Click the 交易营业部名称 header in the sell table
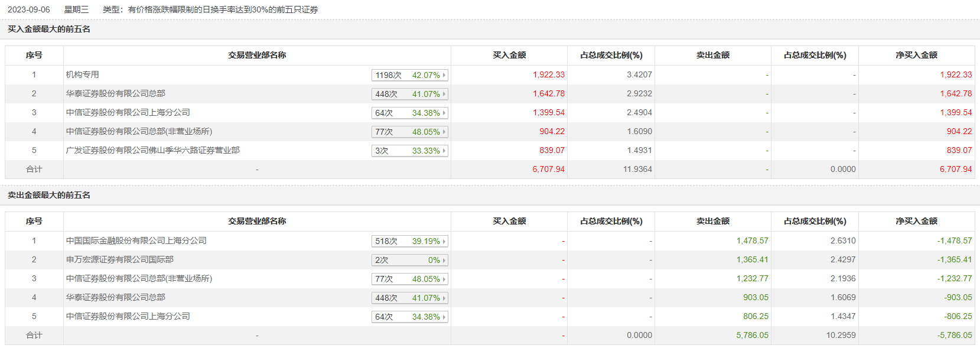Image resolution: width=980 pixels, height=348 pixels. (x=257, y=221)
